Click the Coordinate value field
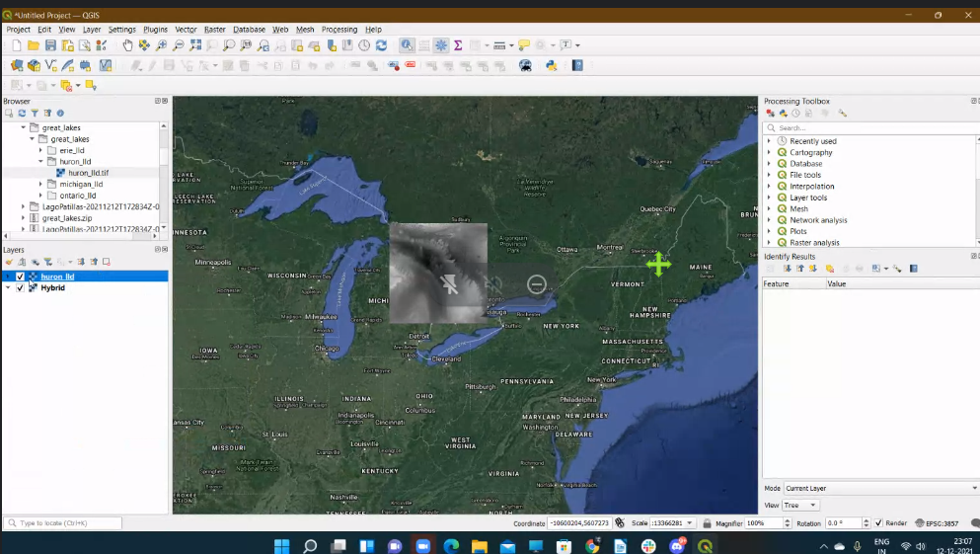980x554 pixels. coord(579,522)
